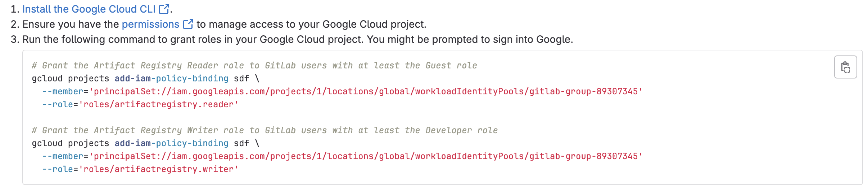Click the Artifact Registry Writer comment line
Viewport: 868px width, 193px height.
coord(265,130)
